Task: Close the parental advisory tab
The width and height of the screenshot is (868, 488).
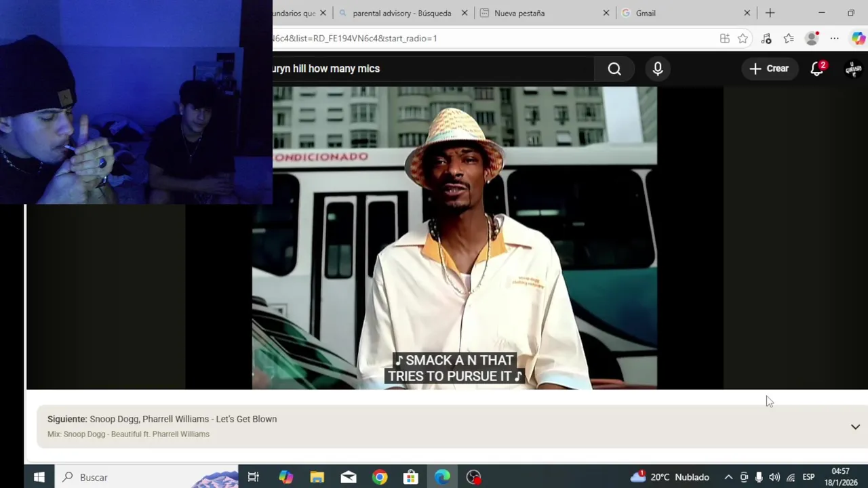Action: coord(465,13)
